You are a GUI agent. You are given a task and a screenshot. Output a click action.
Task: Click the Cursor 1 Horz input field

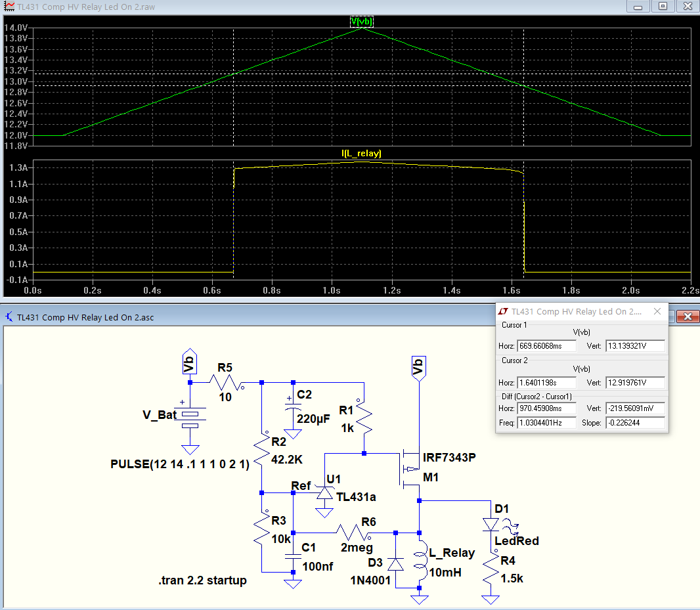[x=546, y=345]
